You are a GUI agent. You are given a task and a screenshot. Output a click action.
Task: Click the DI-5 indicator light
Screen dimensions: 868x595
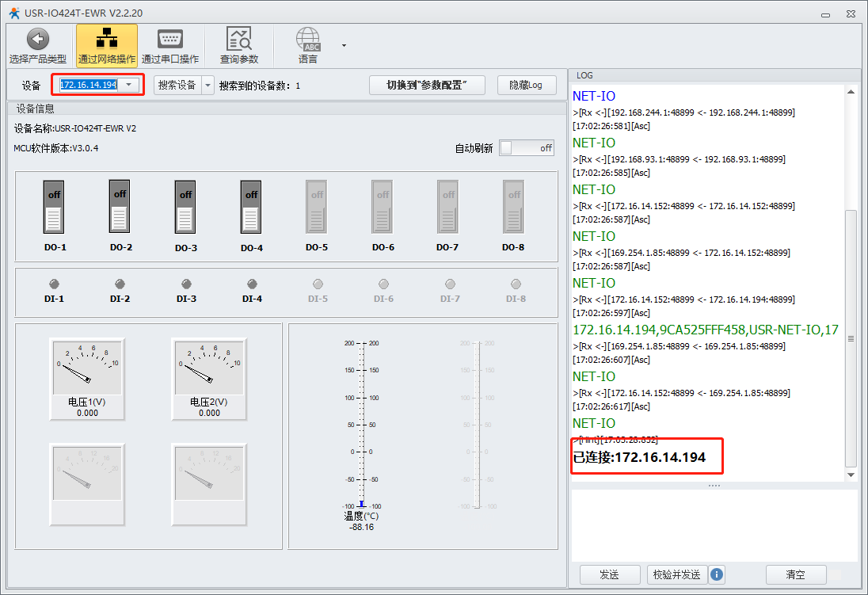point(318,284)
